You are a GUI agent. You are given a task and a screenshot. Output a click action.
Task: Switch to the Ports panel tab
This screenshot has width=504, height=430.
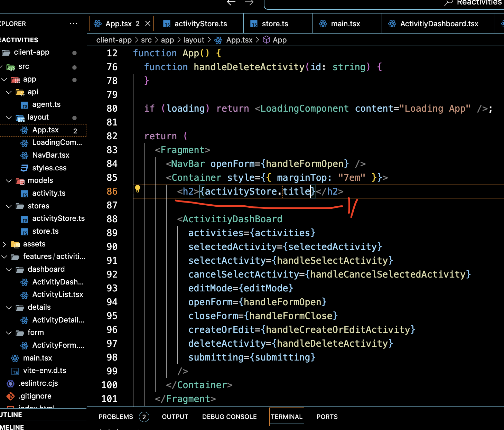point(327,417)
